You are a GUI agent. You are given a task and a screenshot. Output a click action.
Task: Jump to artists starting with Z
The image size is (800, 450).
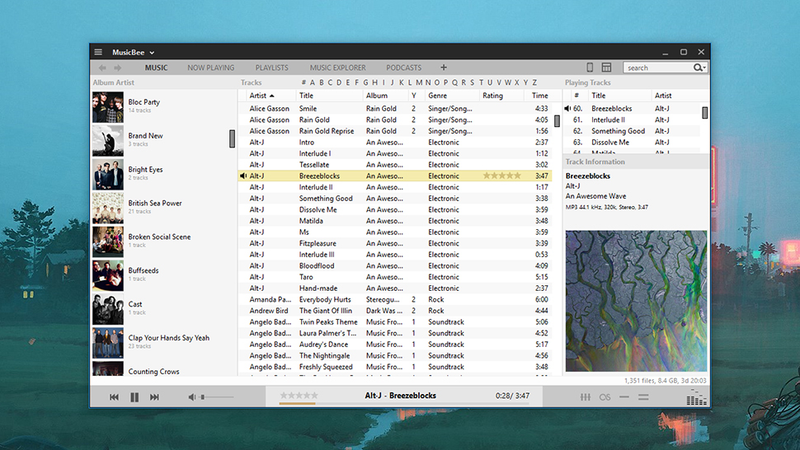[534, 83]
